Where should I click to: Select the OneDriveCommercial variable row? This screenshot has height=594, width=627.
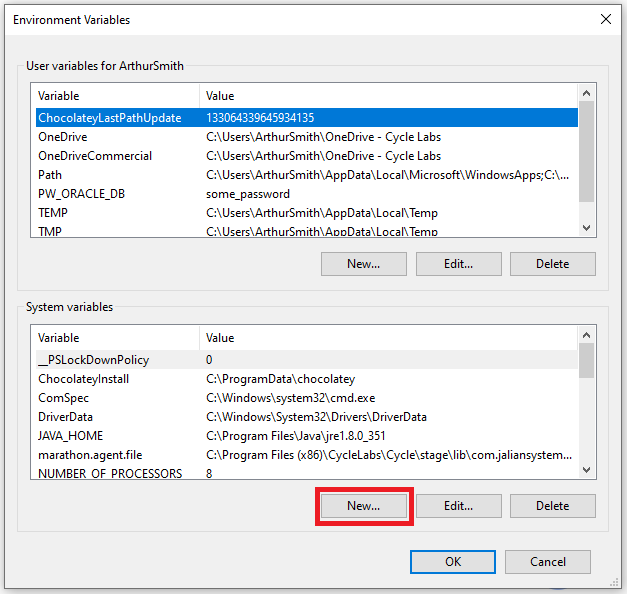click(x=307, y=156)
